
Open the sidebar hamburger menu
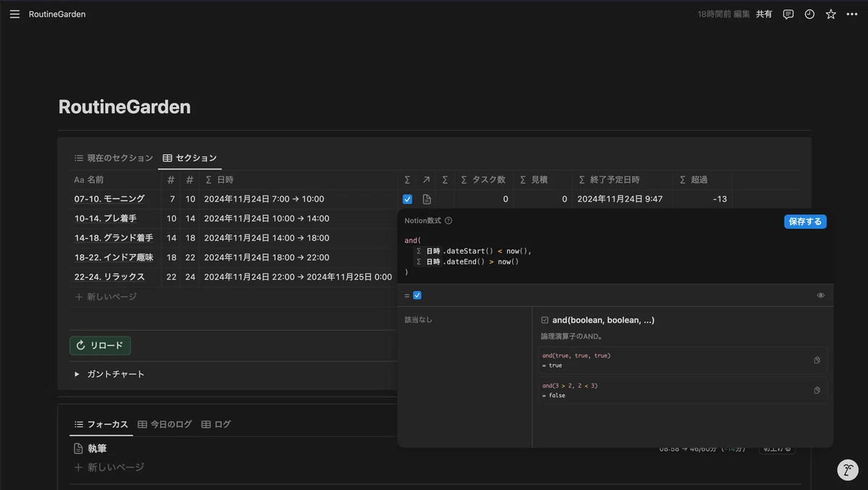(14, 14)
